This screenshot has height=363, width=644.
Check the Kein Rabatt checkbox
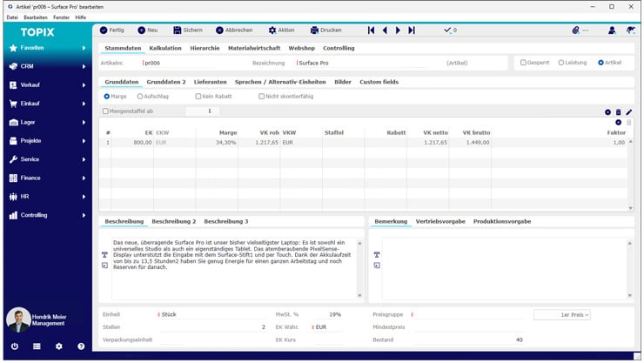(197, 96)
